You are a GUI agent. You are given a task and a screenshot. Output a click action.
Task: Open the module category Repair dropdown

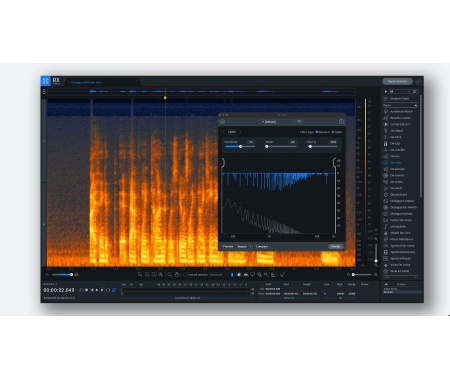pyautogui.click(x=400, y=105)
